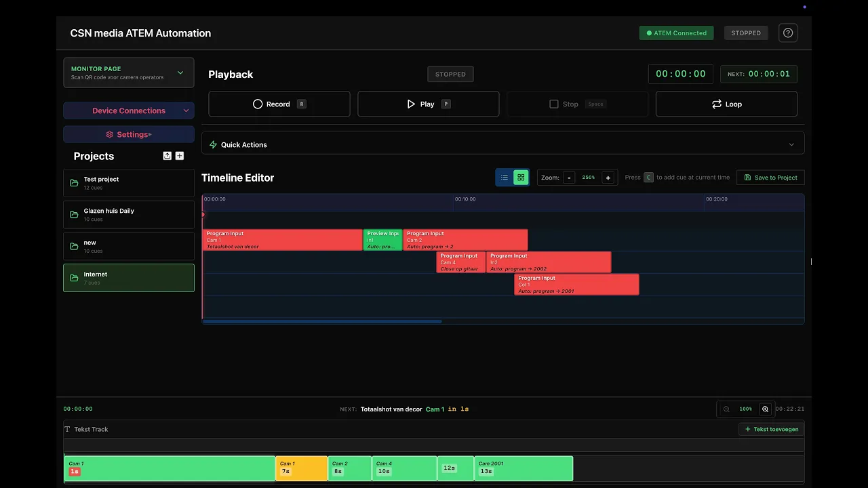868x488 pixels.
Task: Expand the Device Connections section
Action: point(129,110)
